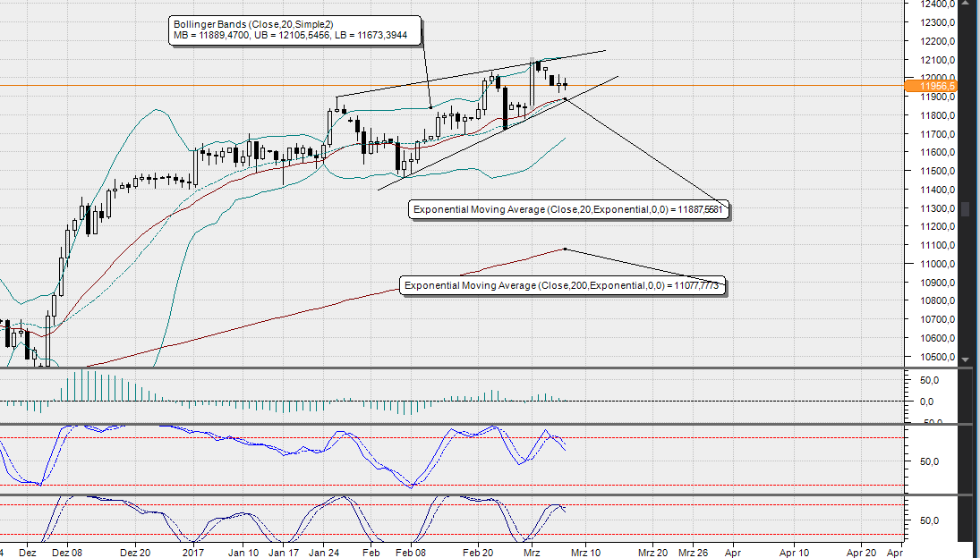Screen dimensions: 980x558
Task: Click the 12100,0 price axis label
Action: pos(937,60)
